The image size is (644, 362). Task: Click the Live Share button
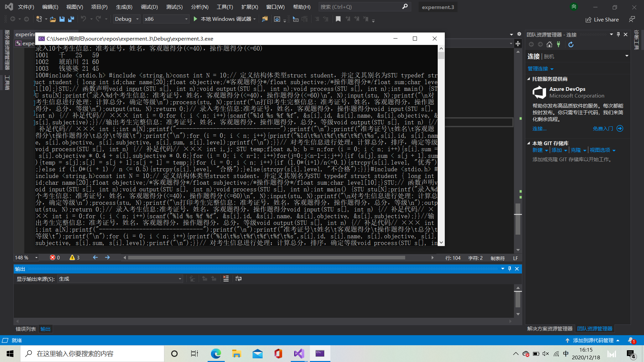coord(602,20)
